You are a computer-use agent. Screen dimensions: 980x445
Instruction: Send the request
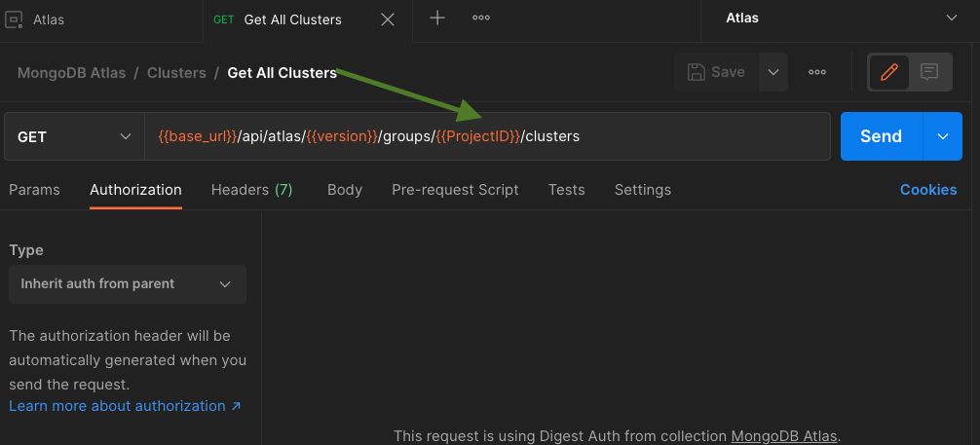tap(882, 136)
